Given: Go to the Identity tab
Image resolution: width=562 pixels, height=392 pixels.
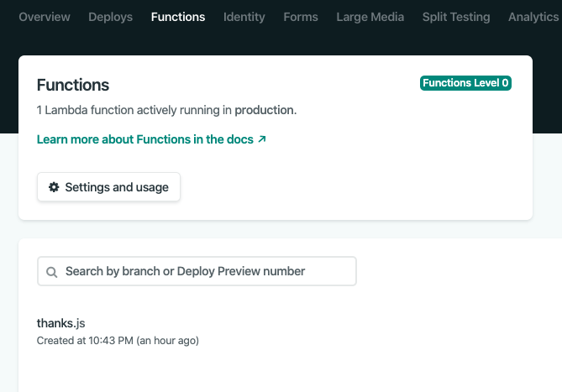Looking at the screenshot, I should click(244, 17).
